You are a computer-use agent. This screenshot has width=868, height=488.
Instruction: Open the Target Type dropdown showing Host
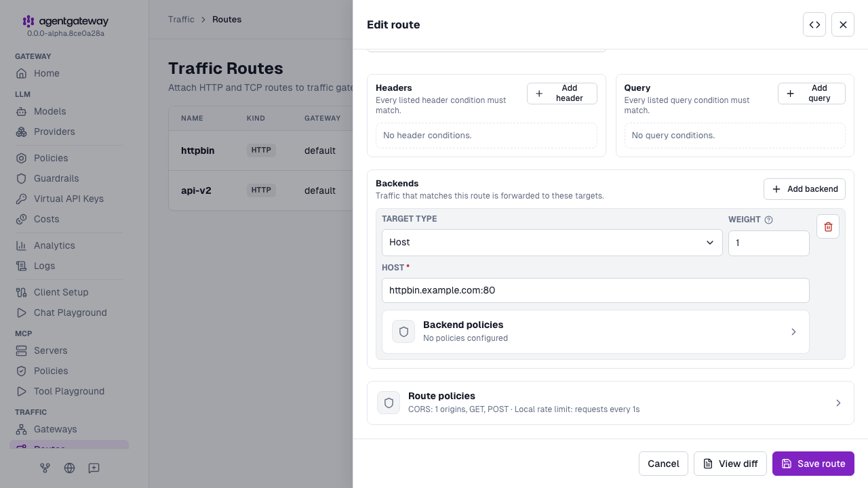click(552, 243)
